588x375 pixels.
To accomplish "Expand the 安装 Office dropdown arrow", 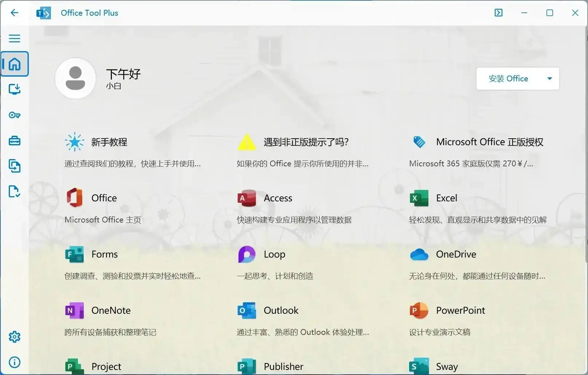I will [549, 78].
